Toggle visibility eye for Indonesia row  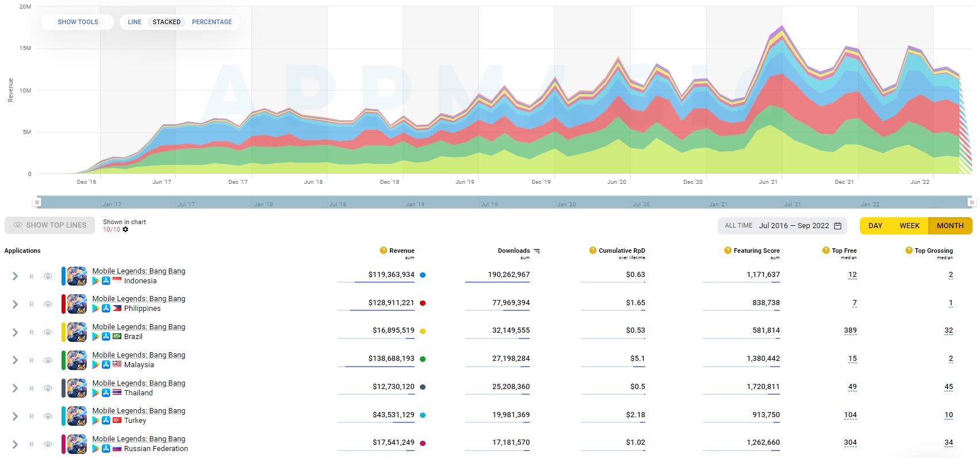click(x=48, y=276)
